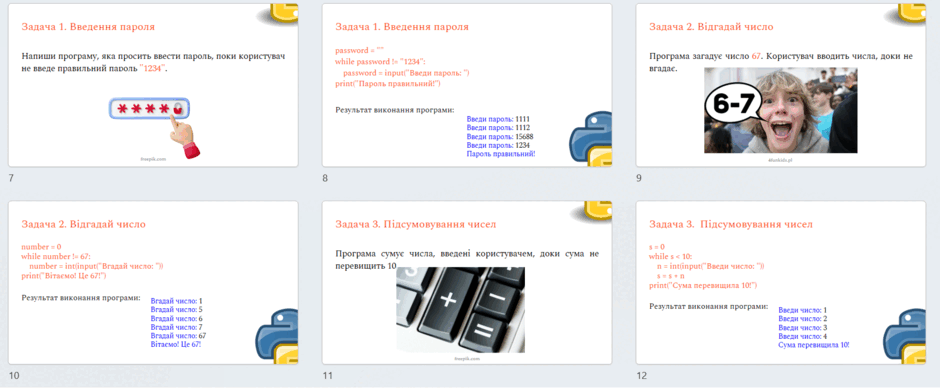940x388 pixels.
Task: Click 'Результат виконання програми:' on slide 8
Action: 395,110
